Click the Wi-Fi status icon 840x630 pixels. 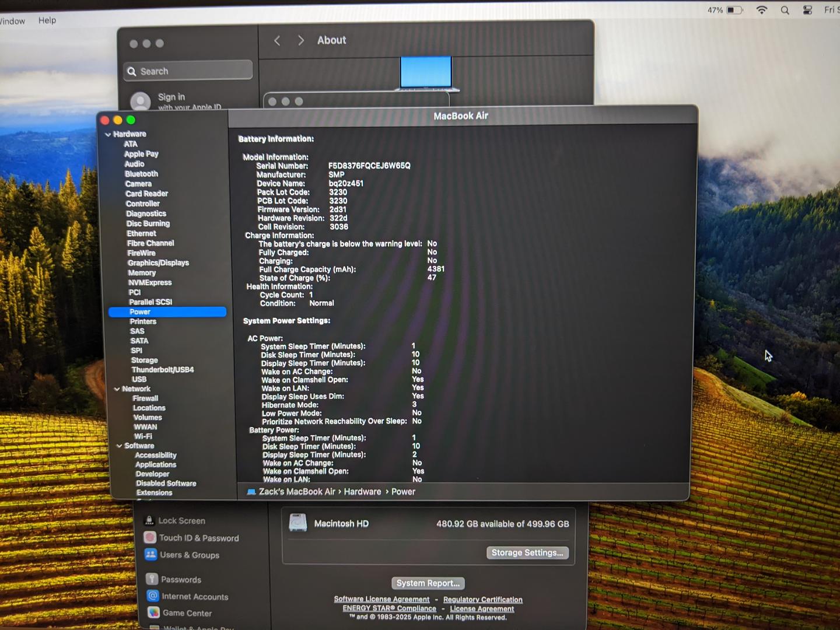point(761,10)
